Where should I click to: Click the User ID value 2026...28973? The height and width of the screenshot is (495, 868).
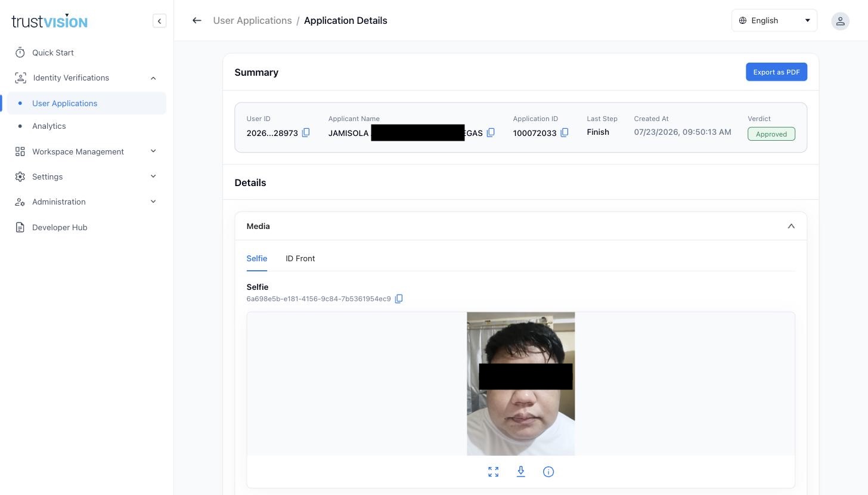pos(272,133)
